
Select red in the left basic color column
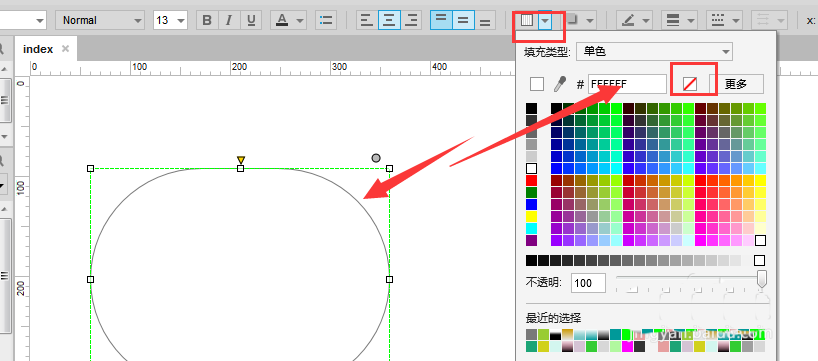point(532,180)
